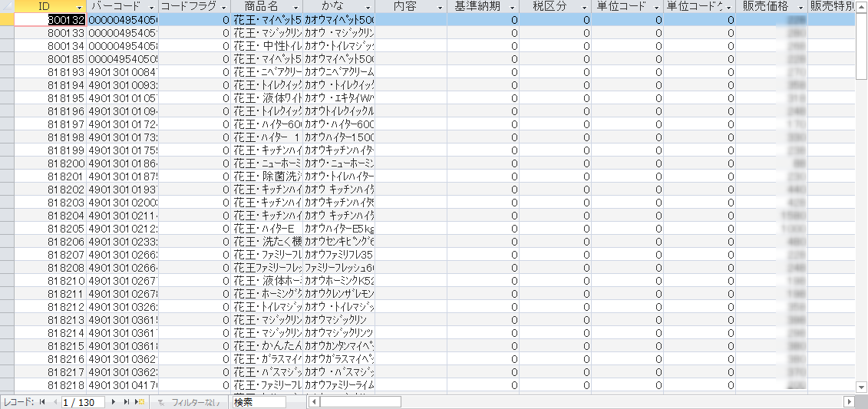Click the record number box showing 1 / 130

click(x=84, y=402)
